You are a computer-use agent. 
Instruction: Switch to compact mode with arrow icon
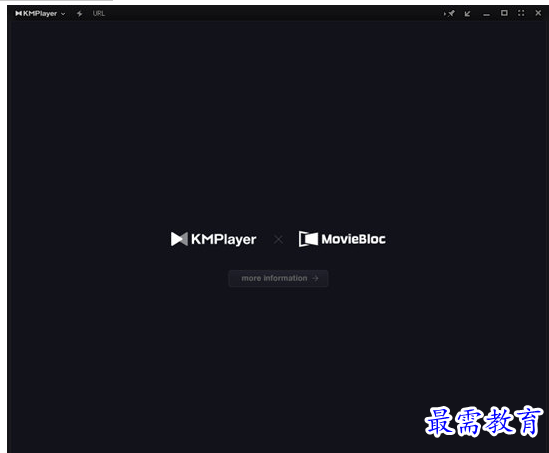click(467, 14)
